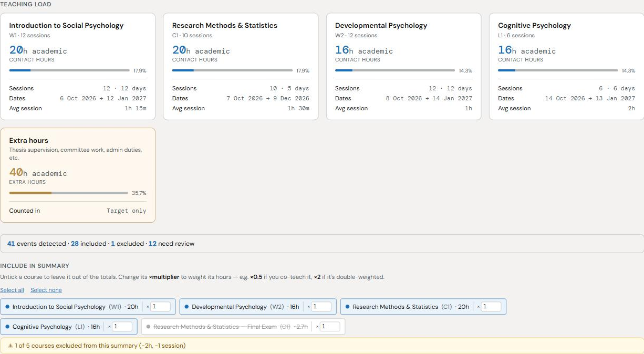Click the 35.7% Extra hours progress bar
644x354 pixels.
point(69,193)
